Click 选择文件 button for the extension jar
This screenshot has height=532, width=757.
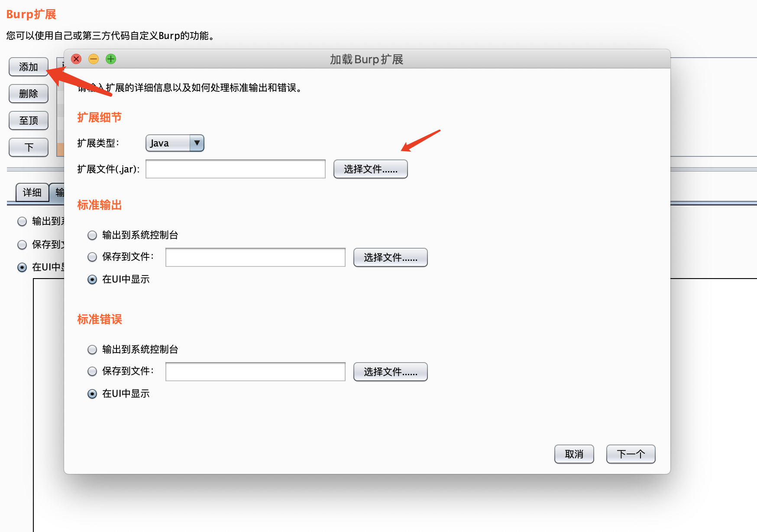(371, 169)
